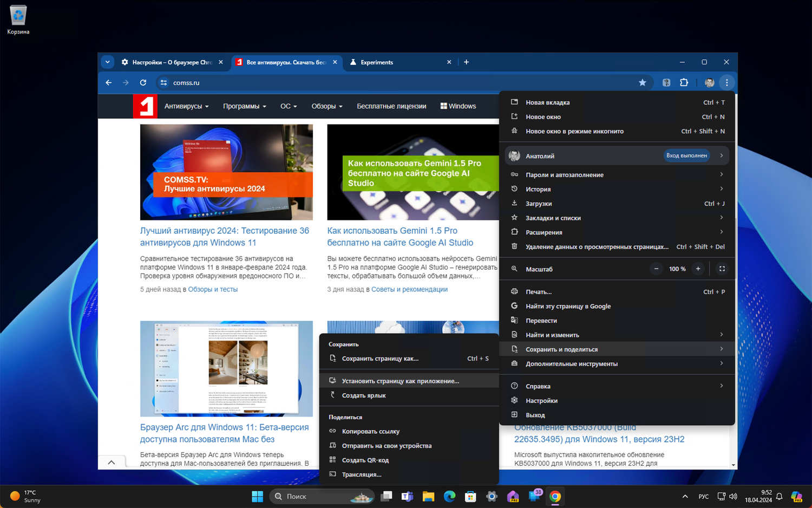This screenshot has width=812, height=508.
Task: Open Настройки from the Chrome menu
Action: (x=617, y=400)
